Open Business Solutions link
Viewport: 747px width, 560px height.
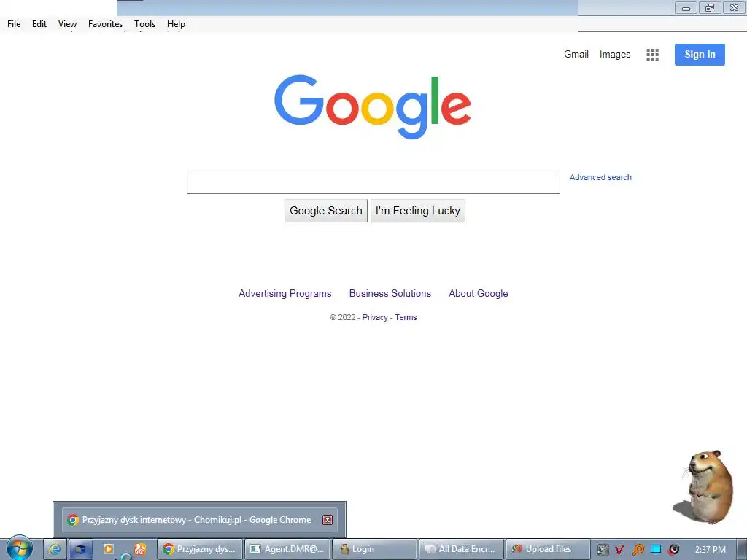point(390,293)
